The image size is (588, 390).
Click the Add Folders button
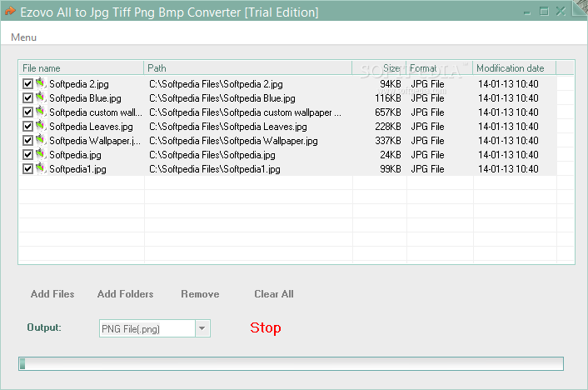click(x=125, y=294)
